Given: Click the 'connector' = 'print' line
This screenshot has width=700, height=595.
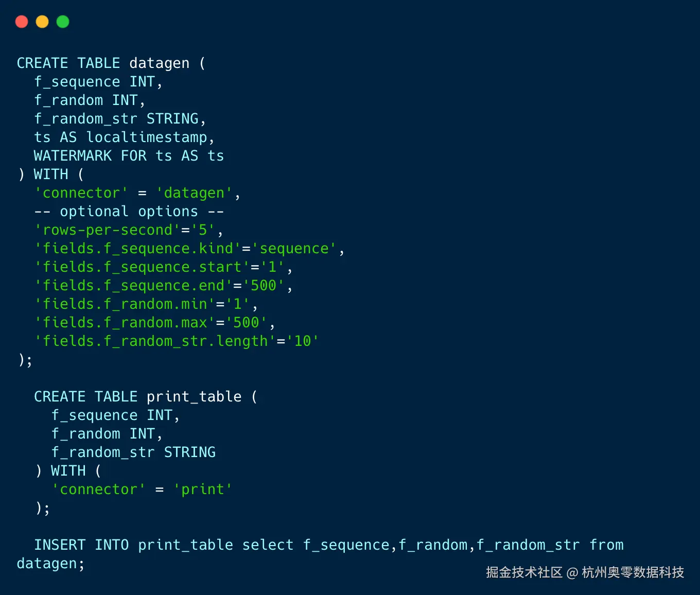Looking at the screenshot, I should 142,489.
